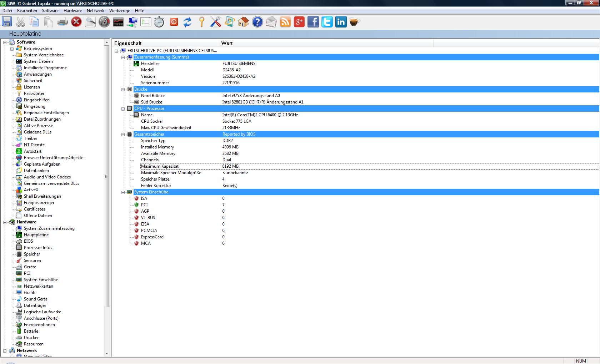600x364 pixels.
Task: Select Netzwerkkarten in the tree
Action: click(39, 286)
